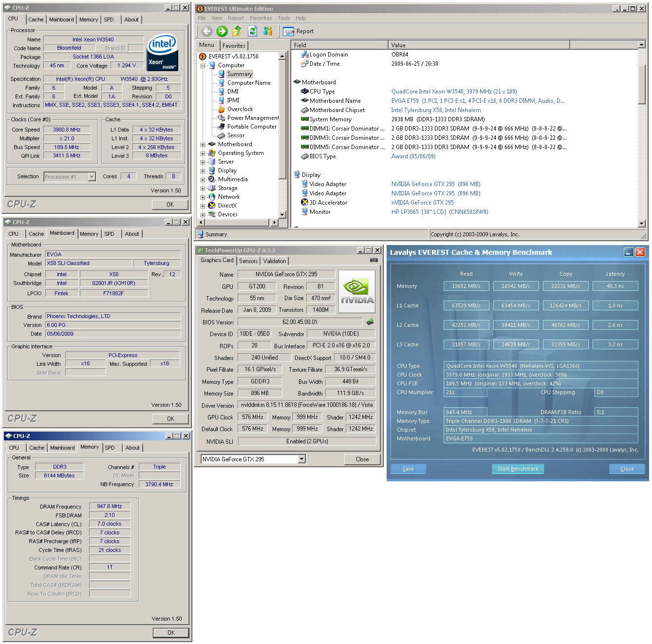Click the DirectX icon in EVEREST tree

pyautogui.click(x=212, y=206)
